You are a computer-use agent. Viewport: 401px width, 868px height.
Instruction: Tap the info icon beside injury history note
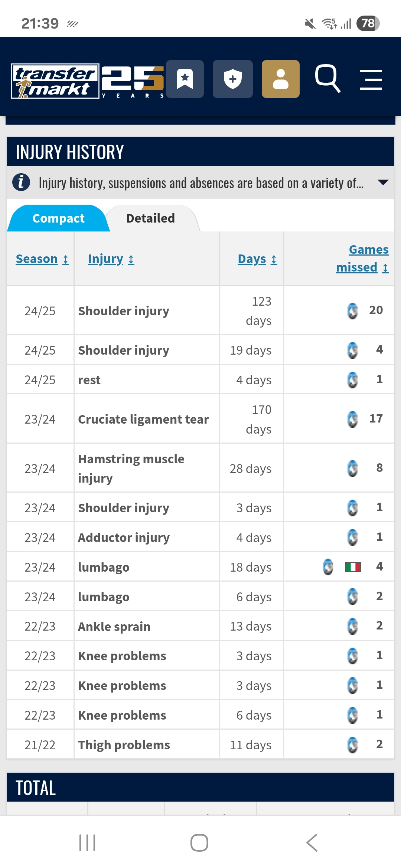point(21,182)
